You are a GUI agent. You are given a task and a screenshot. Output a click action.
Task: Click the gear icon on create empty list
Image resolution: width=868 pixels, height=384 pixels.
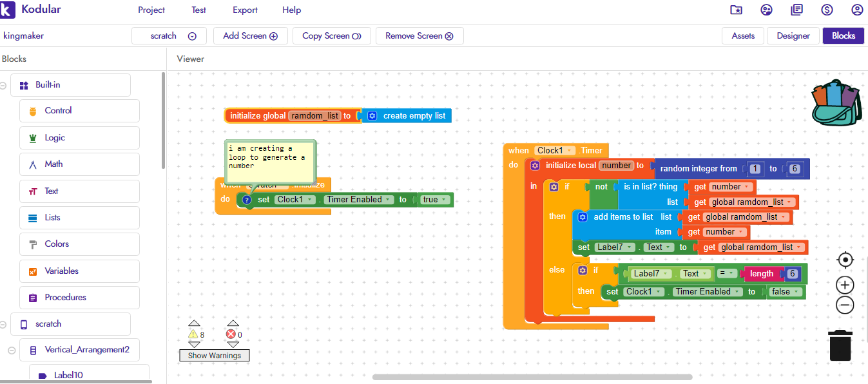click(372, 116)
